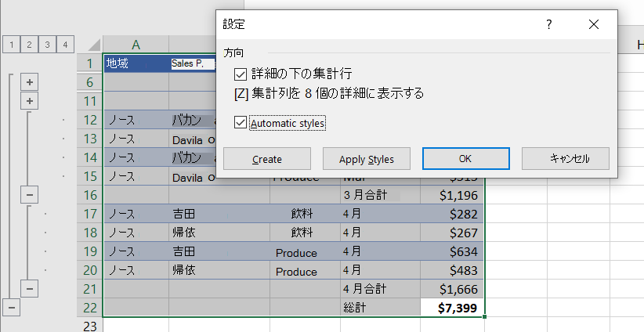Select the 4 月合計 cell
Image resolution: width=644 pixels, height=332 pixels.
coord(380,289)
